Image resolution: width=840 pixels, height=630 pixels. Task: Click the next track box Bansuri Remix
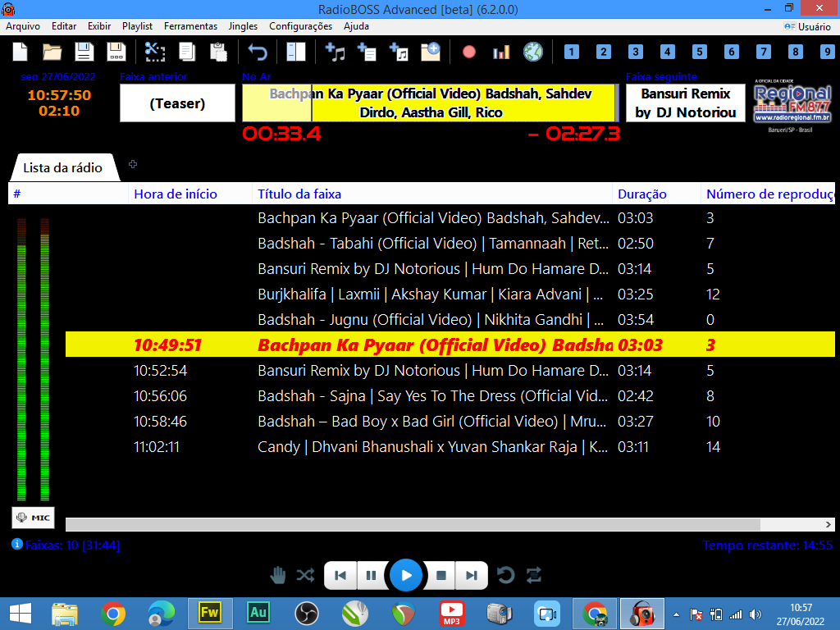[x=686, y=103]
